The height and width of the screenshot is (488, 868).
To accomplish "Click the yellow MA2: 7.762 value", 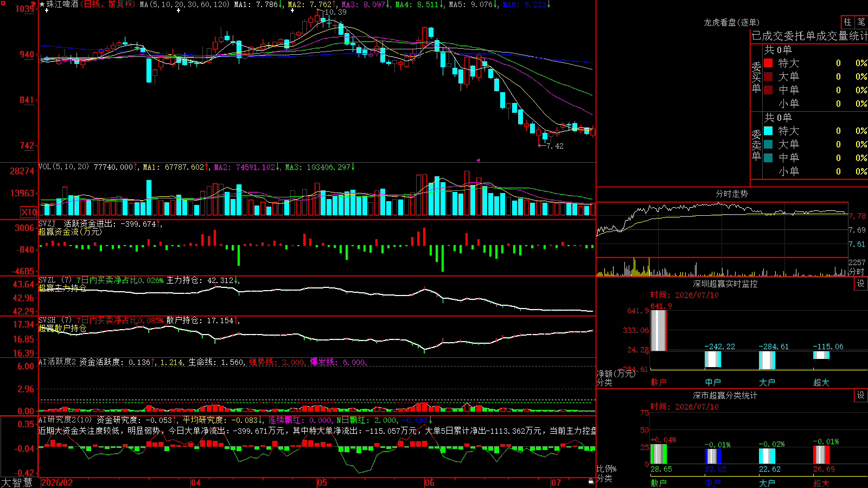I will (x=312, y=4).
